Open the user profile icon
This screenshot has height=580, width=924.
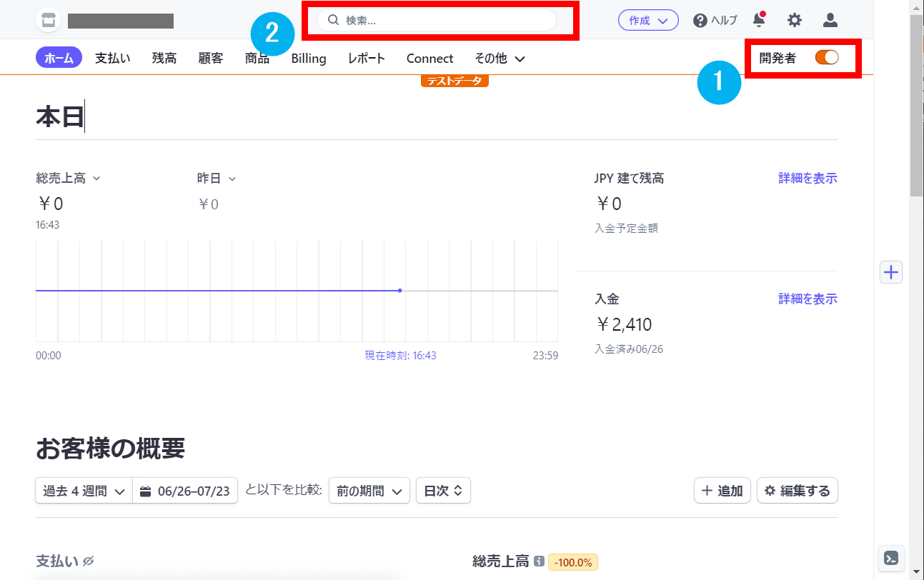(x=830, y=20)
